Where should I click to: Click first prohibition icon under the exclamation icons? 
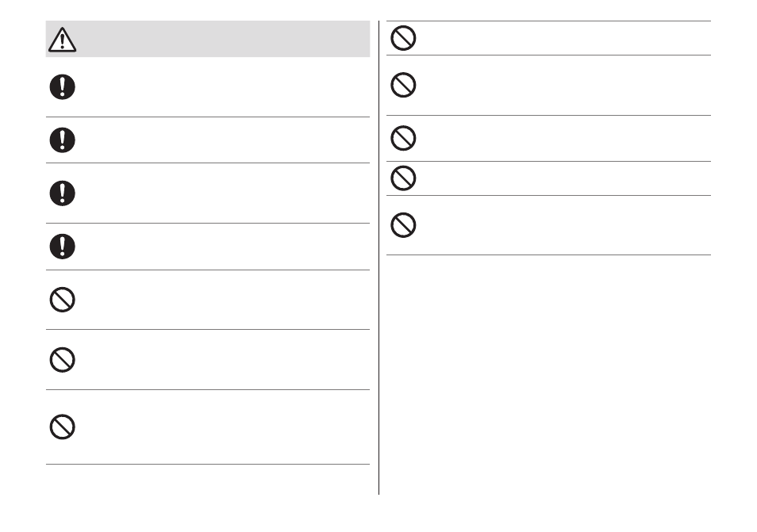pos(62,300)
